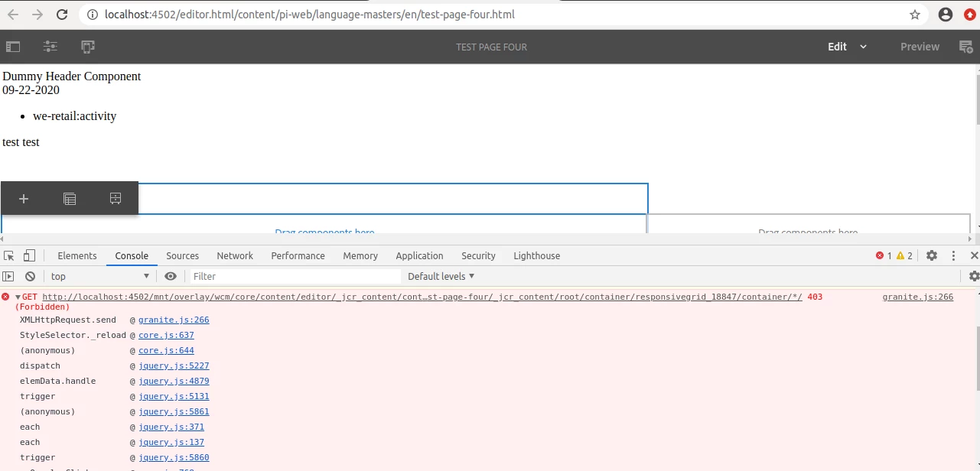Click the 'Dummy Header Component' text
The width and height of the screenshot is (980, 471).
pos(72,76)
